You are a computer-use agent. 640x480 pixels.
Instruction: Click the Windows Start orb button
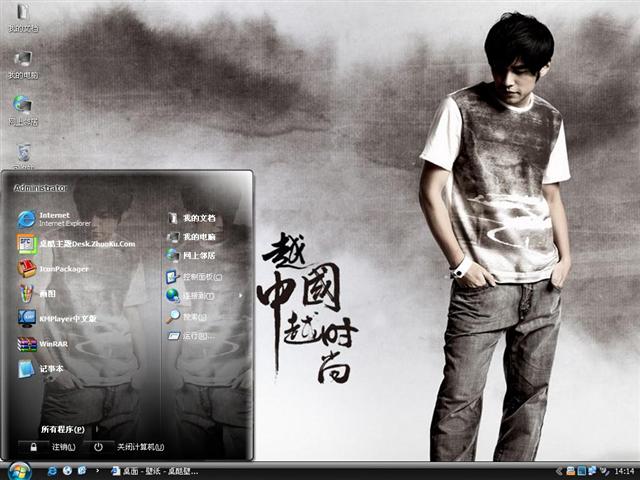pos(19,471)
